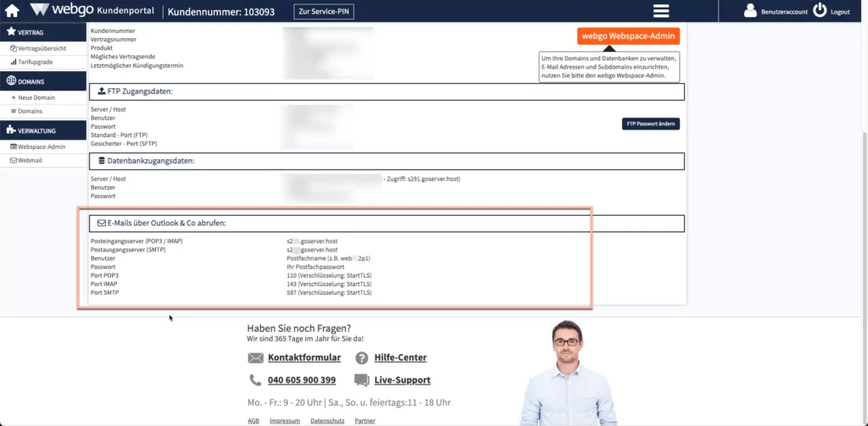This screenshot has width=868, height=426.
Task: Click the question mark icon beside Hilfe-Center
Action: pyautogui.click(x=361, y=358)
